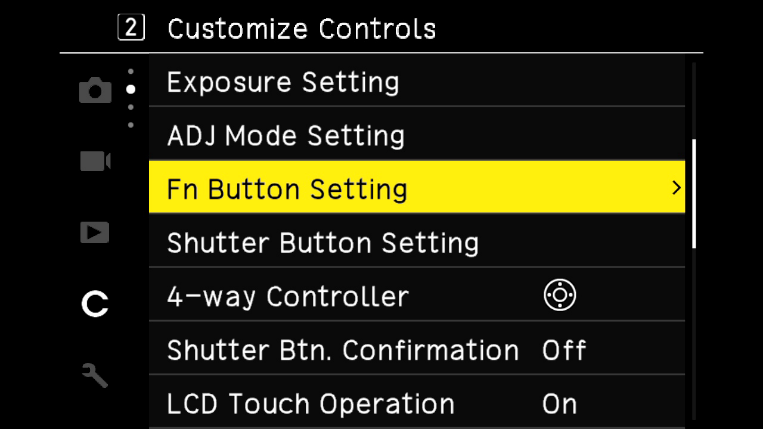Expand the Fn Button Setting chevron arrow
Screen dimensions: 763x429
click(676, 188)
